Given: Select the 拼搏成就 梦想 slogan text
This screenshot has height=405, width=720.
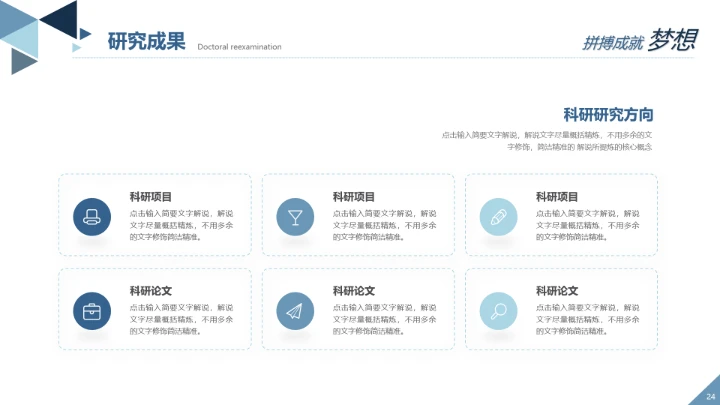Looking at the screenshot, I should point(640,40).
